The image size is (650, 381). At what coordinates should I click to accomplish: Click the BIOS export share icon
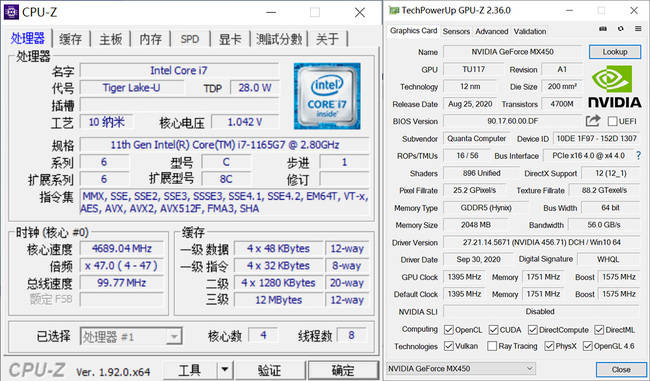(593, 121)
